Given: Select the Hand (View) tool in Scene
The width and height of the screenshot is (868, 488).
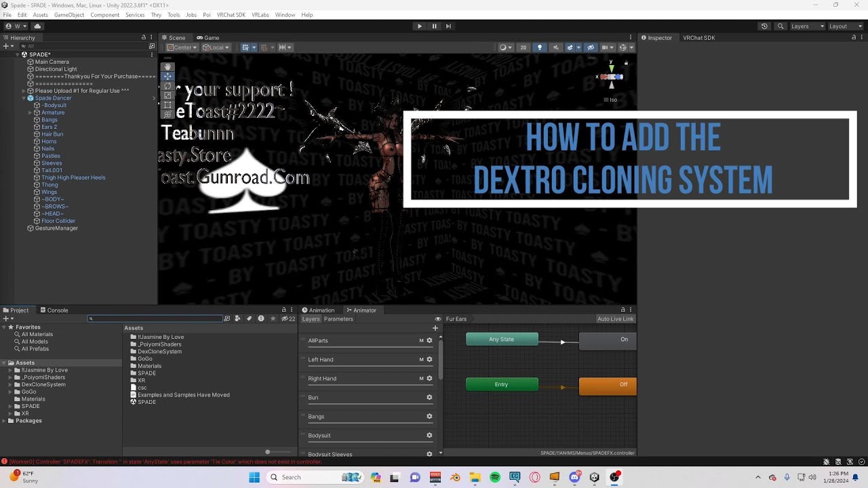Looking at the screenshot, I should 167,66.
